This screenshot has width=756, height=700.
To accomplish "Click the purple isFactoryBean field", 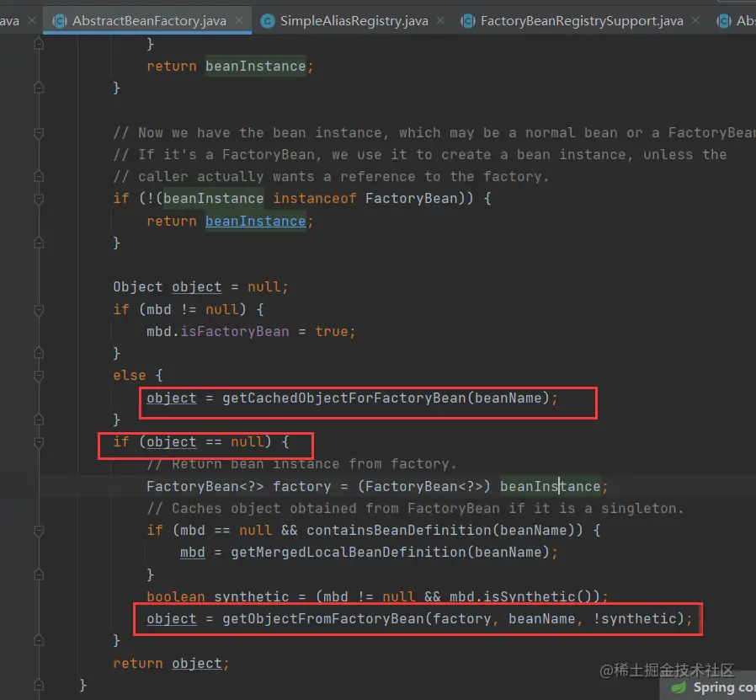I will coord(234,331).
